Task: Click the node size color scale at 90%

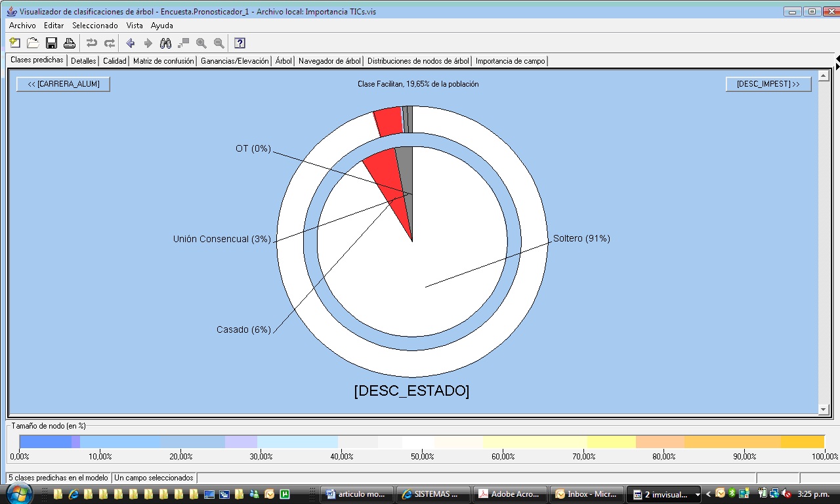Action: [744, 442]
